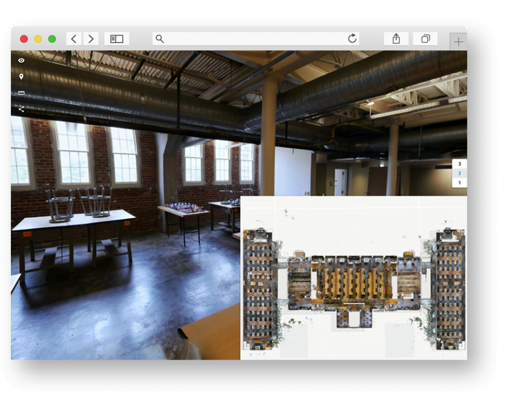Viewport: 532px width, 396px height.
Task: Click the floor plan minimap thumbnail
Action: click(353, 278)
